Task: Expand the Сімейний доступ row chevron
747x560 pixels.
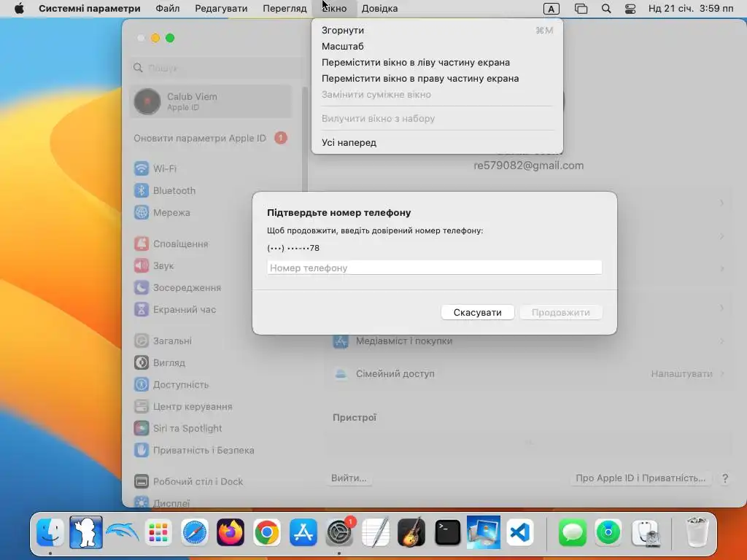Action: [x=722, y=374]
